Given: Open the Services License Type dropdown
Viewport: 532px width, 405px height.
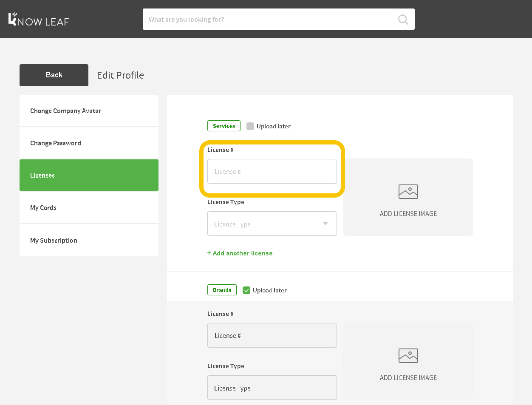Looking at the screenshot, I should coord(272,224).
